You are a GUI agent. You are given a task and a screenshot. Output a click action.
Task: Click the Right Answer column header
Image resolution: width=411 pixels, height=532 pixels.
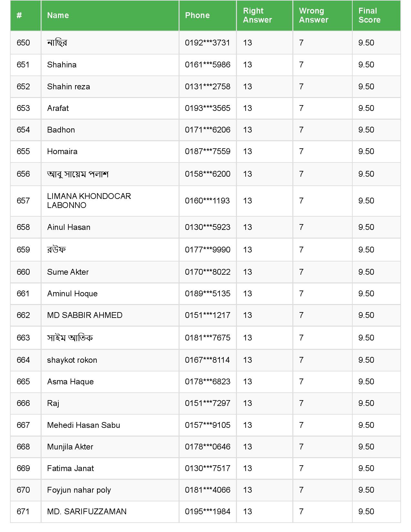click(257, 15)
